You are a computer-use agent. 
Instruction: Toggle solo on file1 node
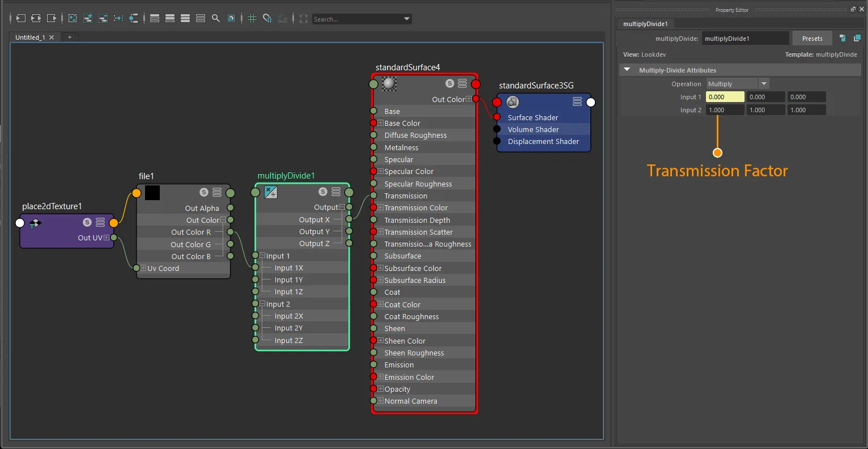[x=204, y=192]
